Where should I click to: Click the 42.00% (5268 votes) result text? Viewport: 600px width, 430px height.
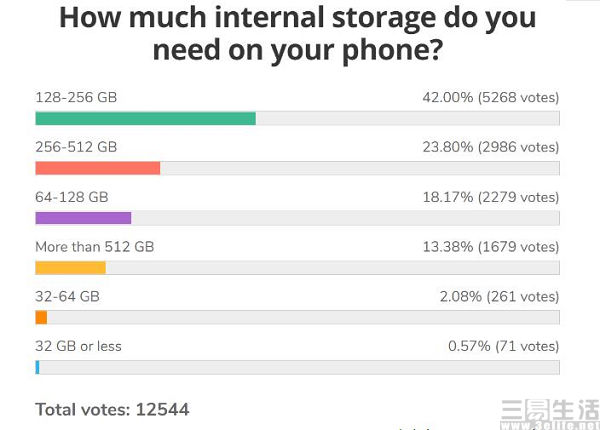[490, 97]
